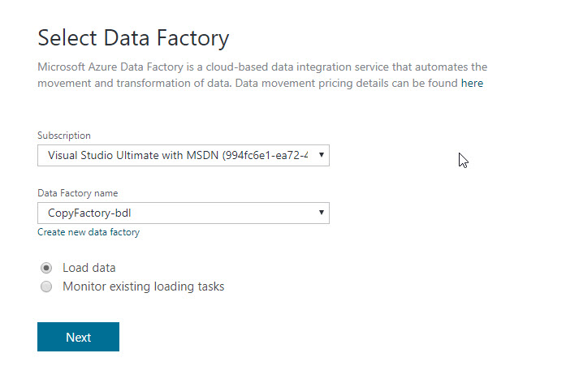
Task: Select Monitor existing loading tasks radio button
Action: coord(46,286)
